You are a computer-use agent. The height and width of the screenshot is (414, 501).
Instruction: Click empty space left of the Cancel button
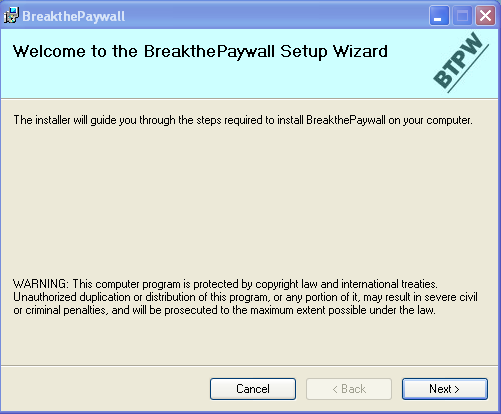point(105,389)
